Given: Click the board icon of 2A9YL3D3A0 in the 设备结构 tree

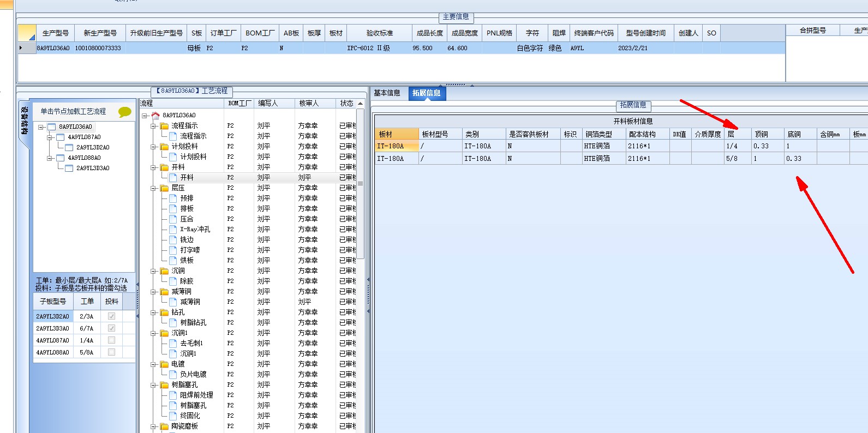Looking at the screenshot, I should pos(69,168).
